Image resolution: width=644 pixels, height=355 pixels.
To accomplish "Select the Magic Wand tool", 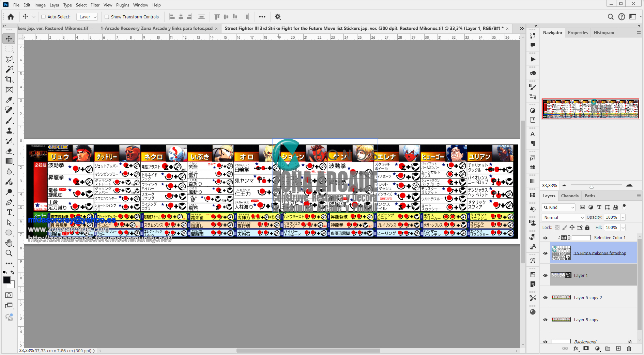I will [x=9, y=69].
